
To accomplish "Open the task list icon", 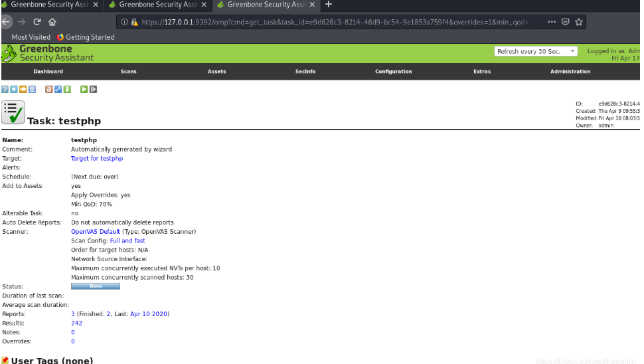I will coord(32,89).
